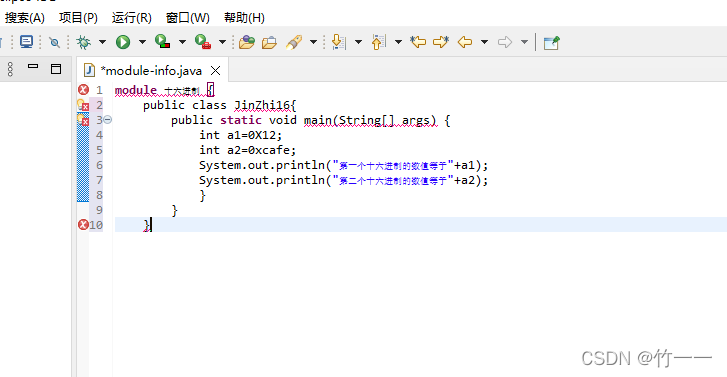Click the Next Edit Location icon

pos(441,42)
